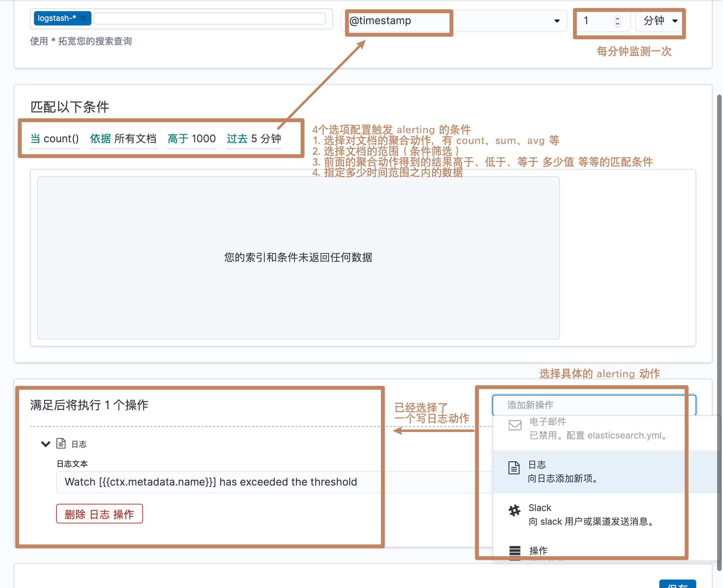
Task: Click the email action envelope icon
Action: click(515, 425)
